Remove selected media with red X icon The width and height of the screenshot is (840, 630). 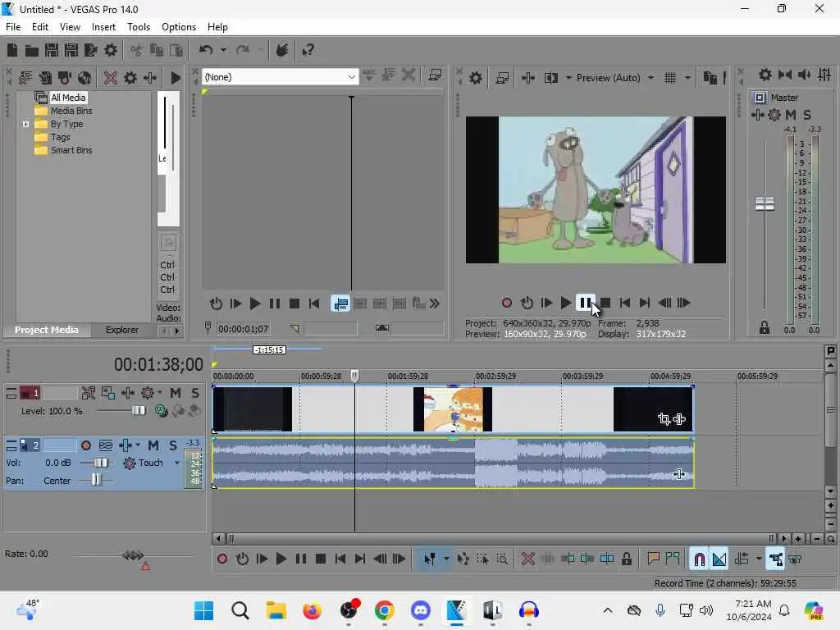coord(111,78)
